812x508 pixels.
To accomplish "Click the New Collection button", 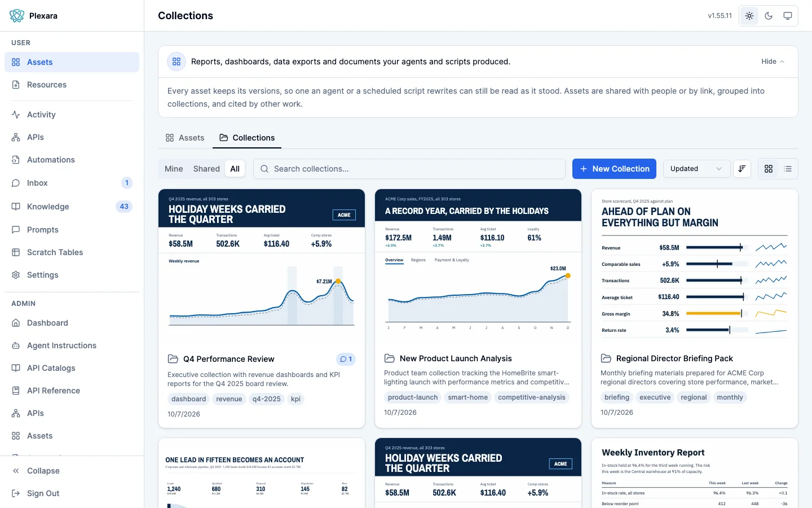I will click(614, 169).
